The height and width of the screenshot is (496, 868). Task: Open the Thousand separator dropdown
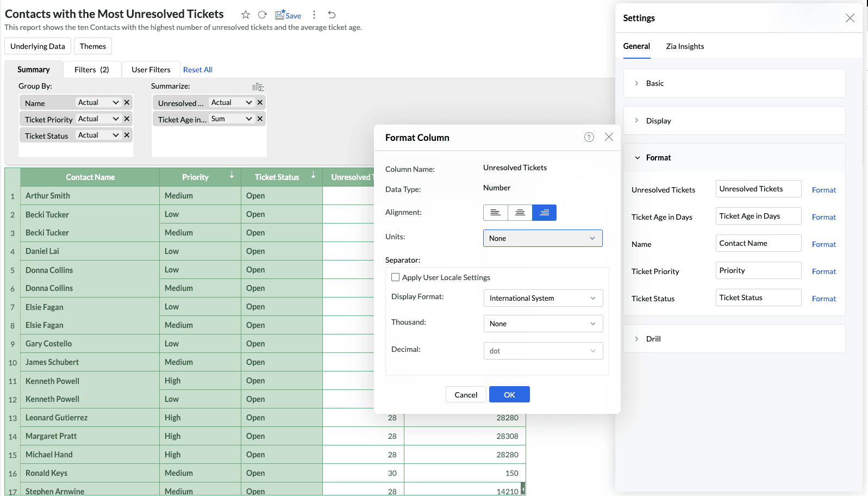543,324
